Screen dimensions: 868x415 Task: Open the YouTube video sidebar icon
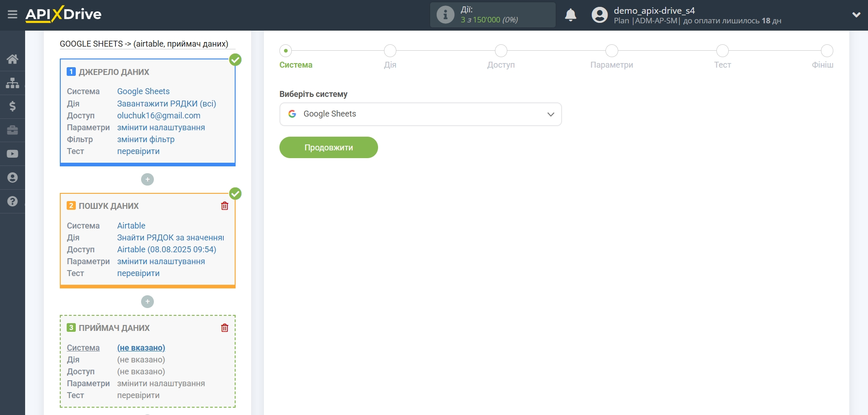12,154
